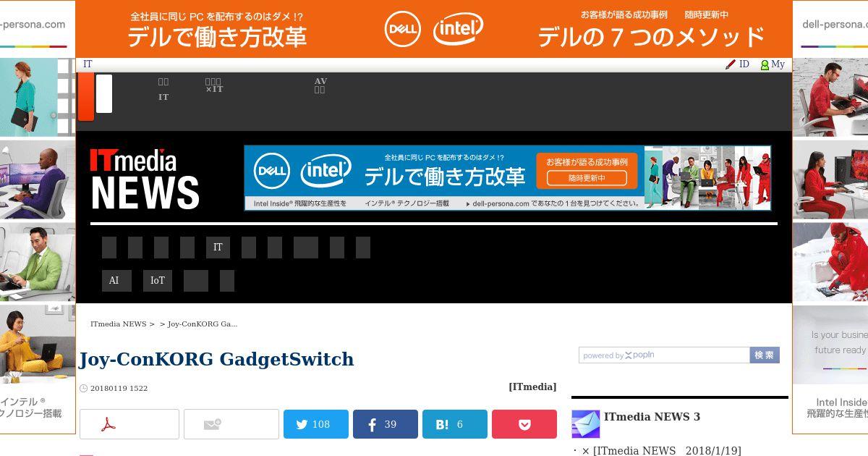Click the mail icon beside ITmedia NEWS 3
The height and width of the screenshot is (456, 868).
[x=585, y=423]
